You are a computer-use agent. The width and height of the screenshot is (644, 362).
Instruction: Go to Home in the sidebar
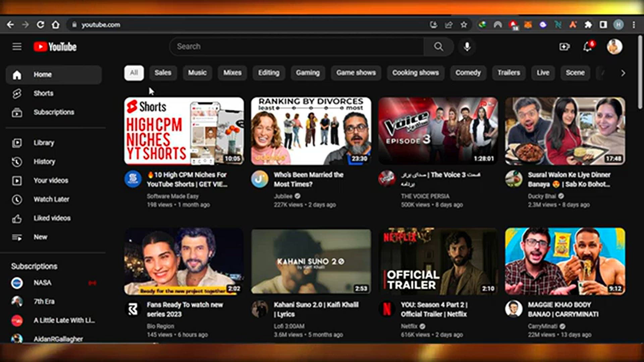point(54,74)
